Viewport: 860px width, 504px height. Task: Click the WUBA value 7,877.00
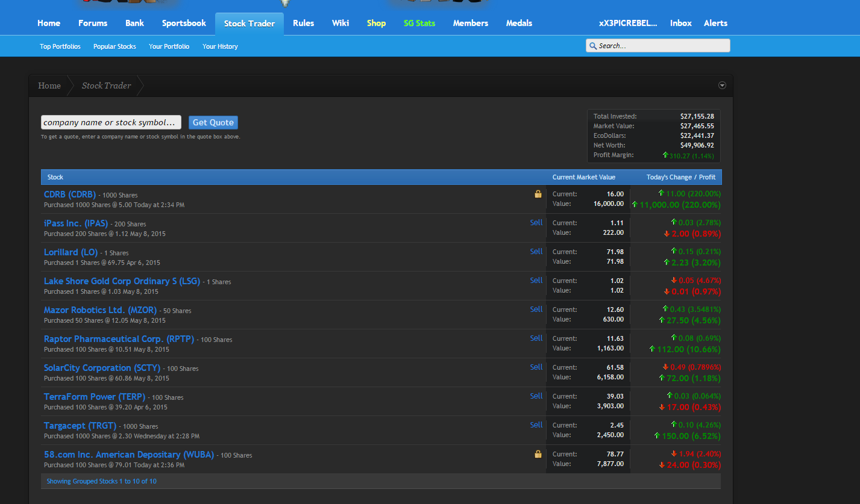click(x=610, y=464)
